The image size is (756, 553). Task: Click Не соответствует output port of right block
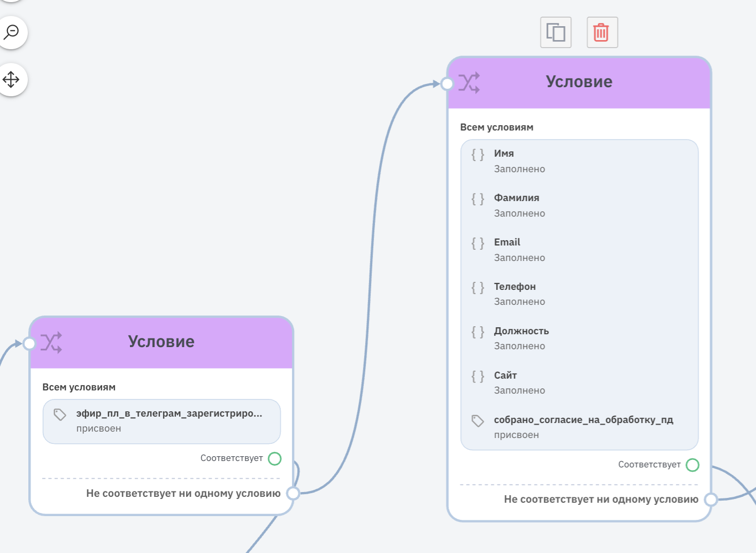point(711,500)
